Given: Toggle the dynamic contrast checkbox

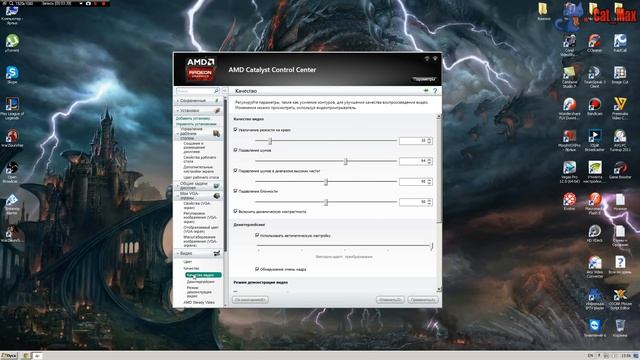Looking at the screenshot, I should coord(236,211).
